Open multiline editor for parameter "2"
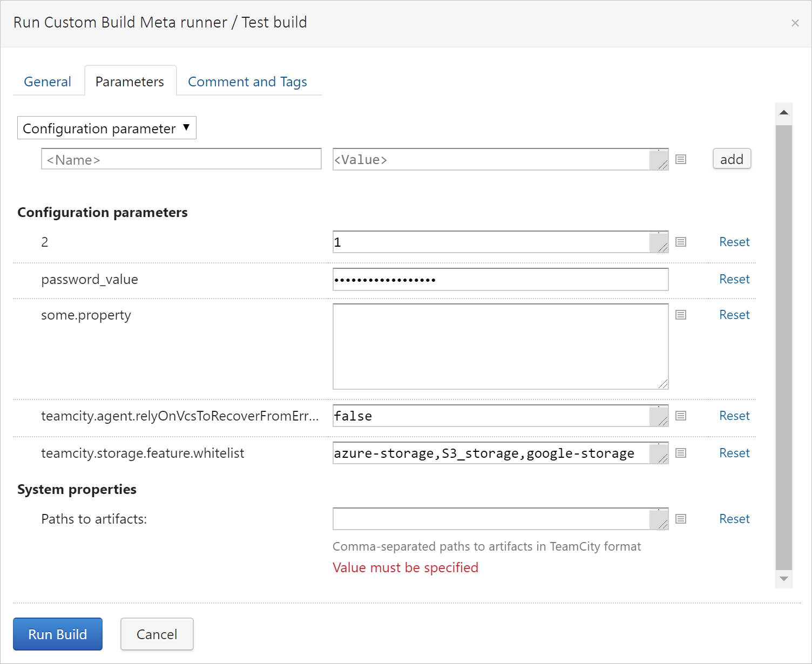The image size is (812, 664). [x=680, y=242]
